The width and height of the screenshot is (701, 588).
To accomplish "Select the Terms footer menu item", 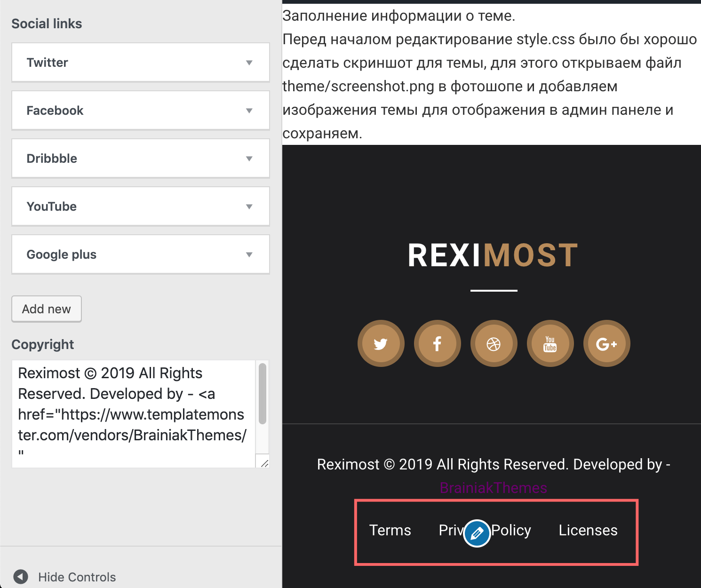I will [x=390, y=530].
